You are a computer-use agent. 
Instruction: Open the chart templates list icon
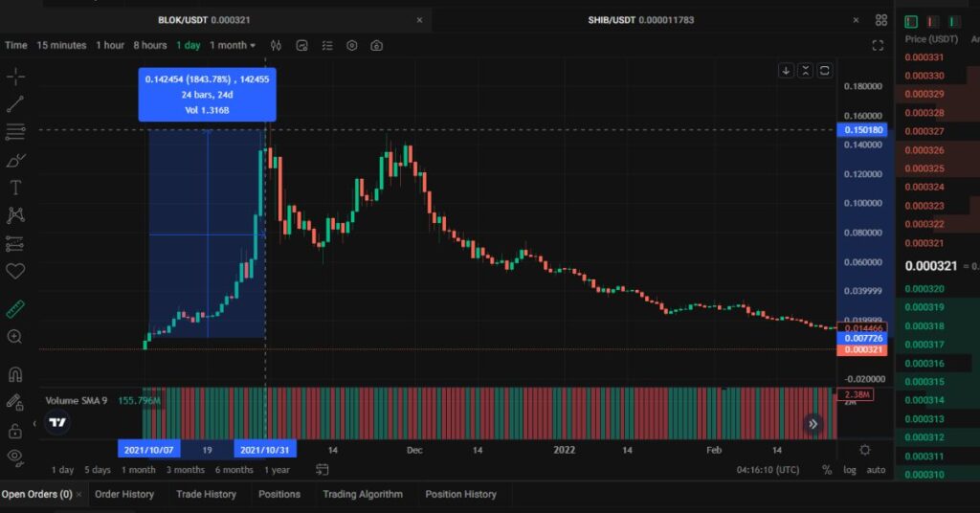pos(327,46)
